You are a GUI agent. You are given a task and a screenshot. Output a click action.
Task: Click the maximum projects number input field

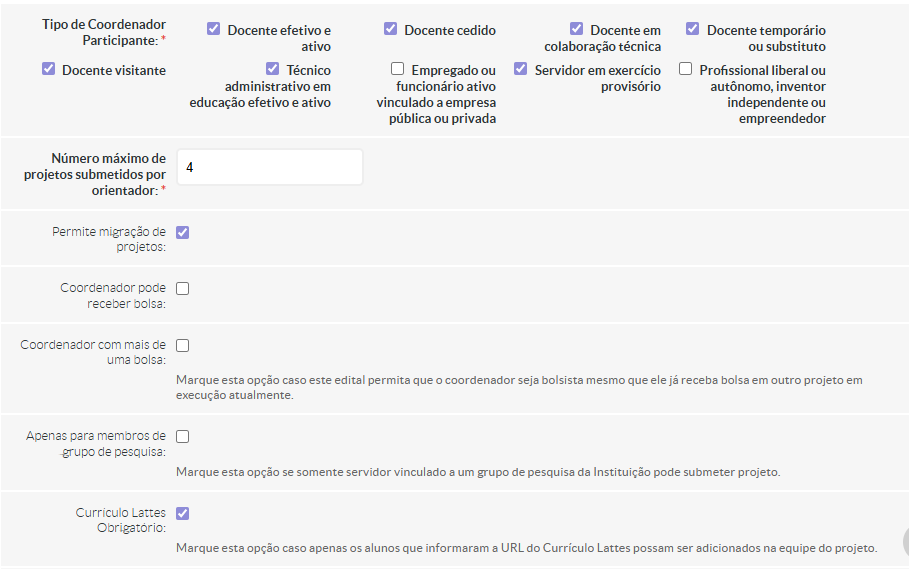coord(270,167)
